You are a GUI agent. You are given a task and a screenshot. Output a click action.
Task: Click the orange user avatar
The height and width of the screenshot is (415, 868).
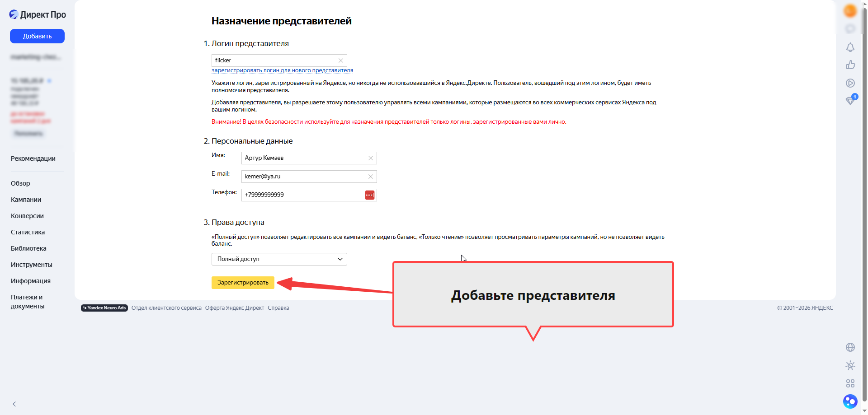click(x=850, y=11)
